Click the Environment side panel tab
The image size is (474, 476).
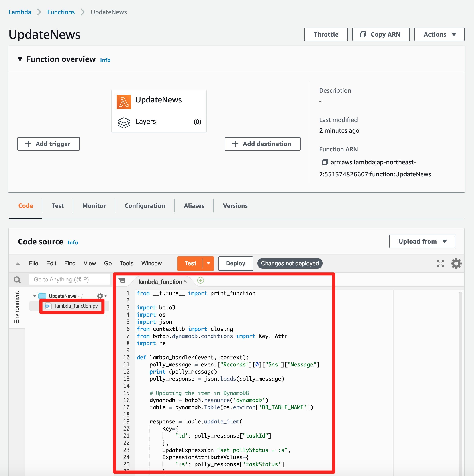17,307
